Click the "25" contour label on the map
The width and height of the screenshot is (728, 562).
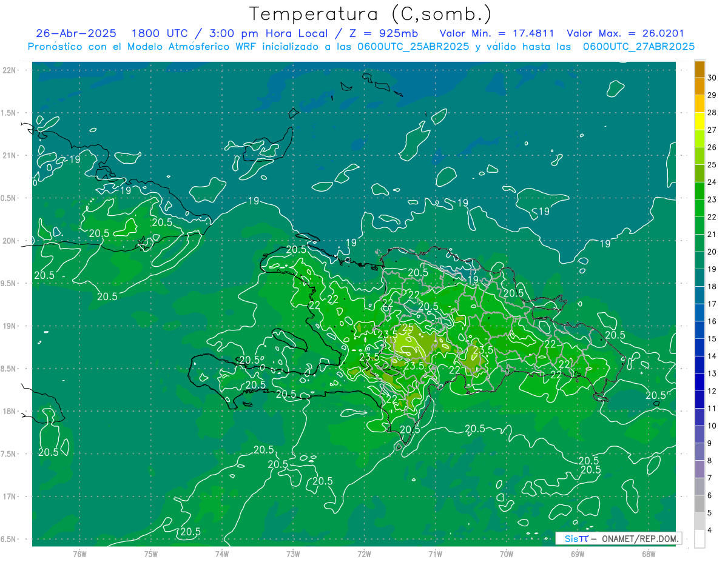click(408, 328)
